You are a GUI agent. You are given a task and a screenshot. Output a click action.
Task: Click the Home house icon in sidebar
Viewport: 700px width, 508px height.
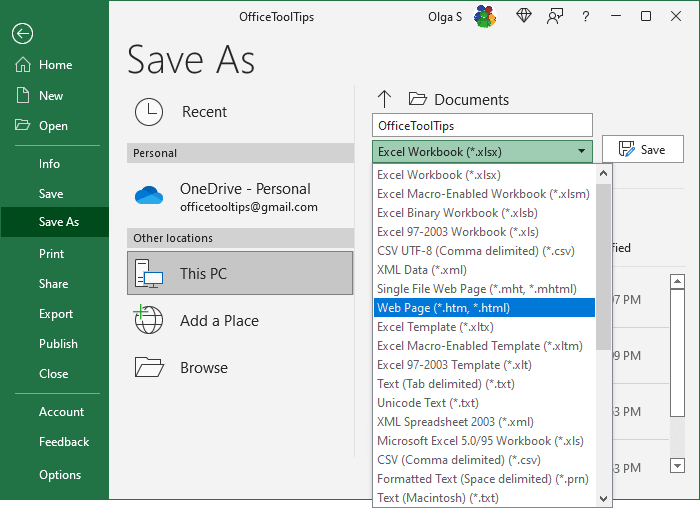click(23, 65)
